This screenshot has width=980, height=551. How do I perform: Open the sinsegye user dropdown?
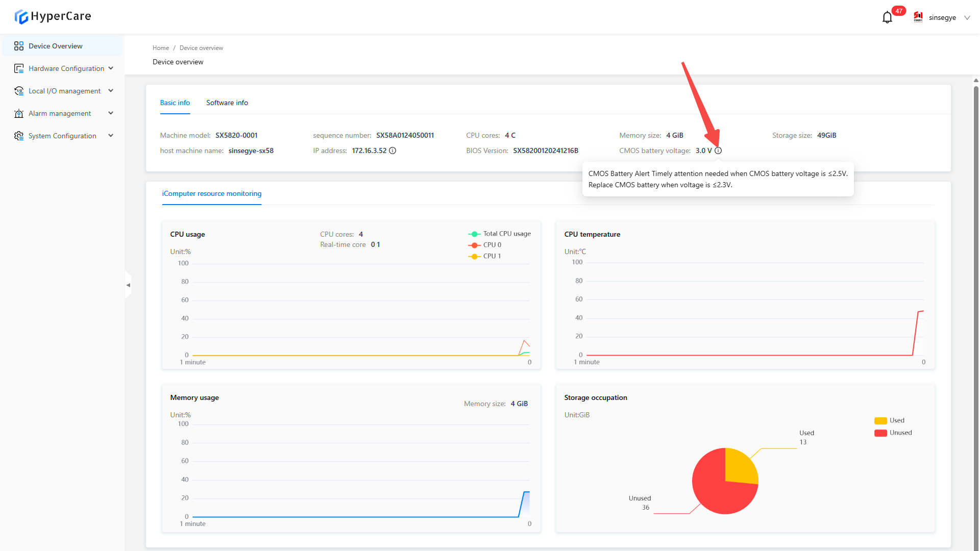(967, 18)
